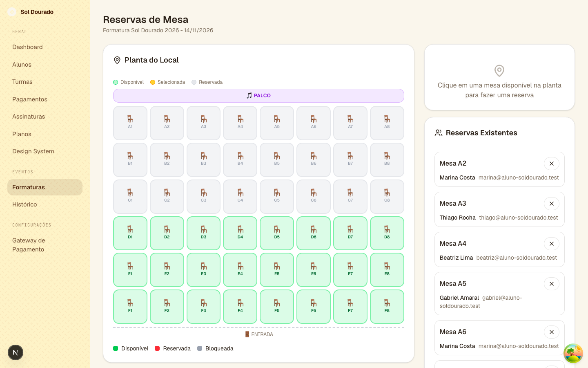Choose table F4 near the entrance
The width and height of the screenshot is (588, 368).
pos(240,307)
